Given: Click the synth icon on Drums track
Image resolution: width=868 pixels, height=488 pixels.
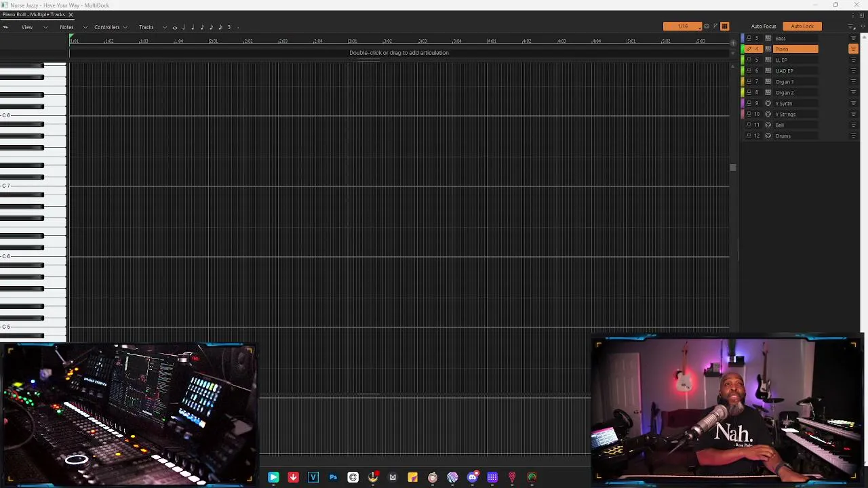Looking at the screenshot, I should pos(768,136).
